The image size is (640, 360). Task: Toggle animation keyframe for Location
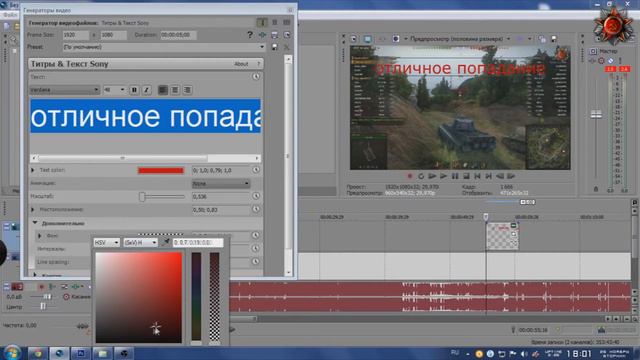(256, 209)
